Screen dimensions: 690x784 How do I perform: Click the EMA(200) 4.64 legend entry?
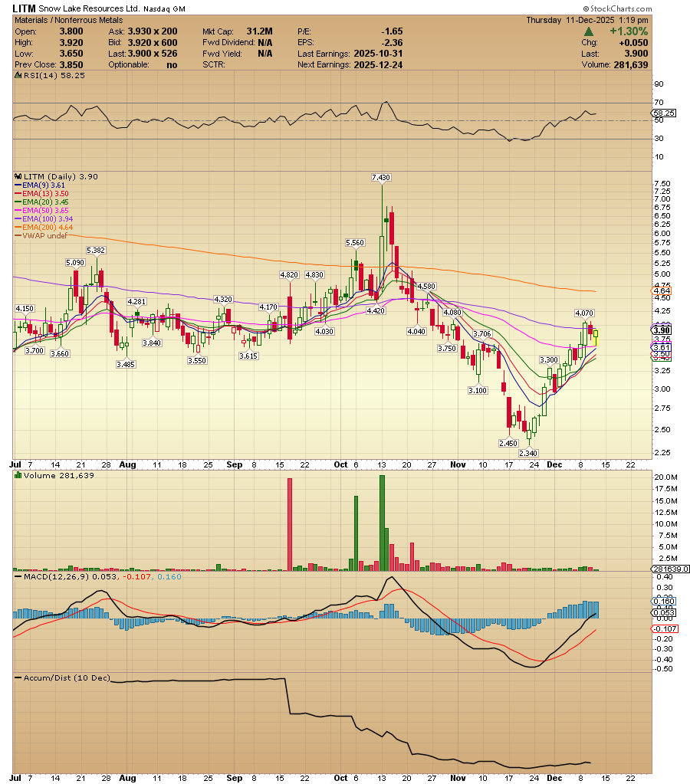(x=44, y=227)
